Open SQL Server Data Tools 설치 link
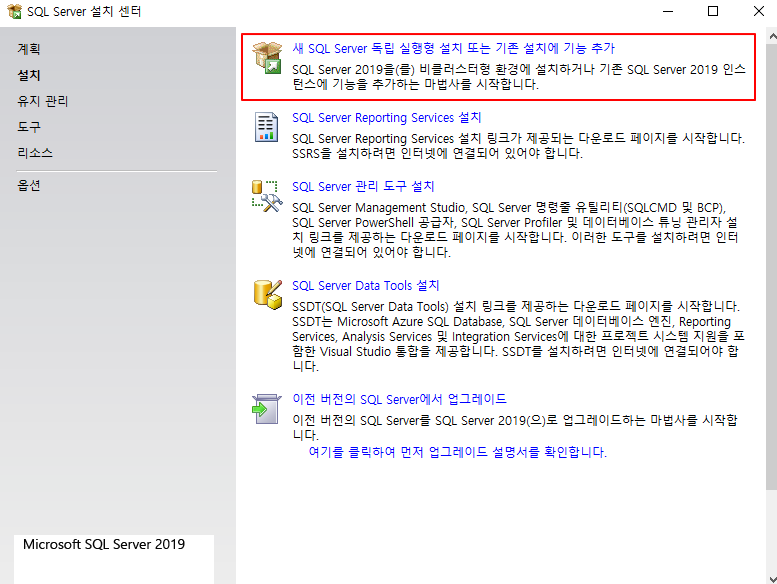The height and width of the screenshot is (584, 777). coord(366,285)
